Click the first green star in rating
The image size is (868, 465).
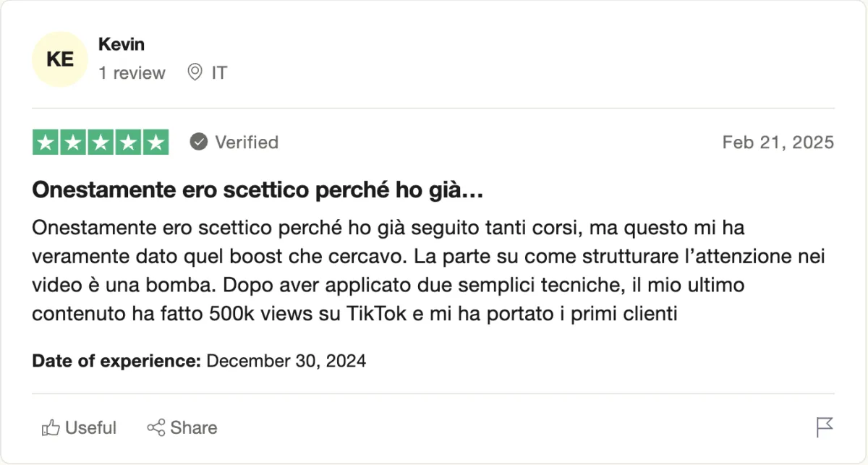coord(46,142)
